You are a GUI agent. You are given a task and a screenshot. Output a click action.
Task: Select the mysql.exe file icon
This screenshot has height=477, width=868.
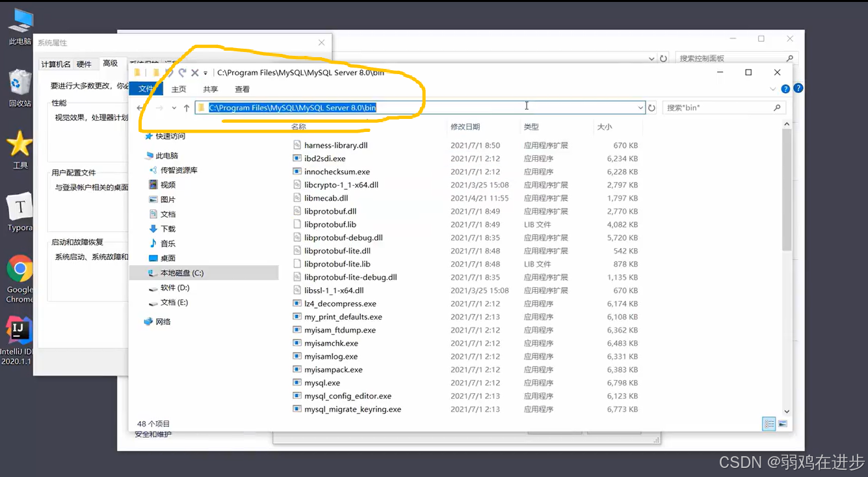coord(297,383)
